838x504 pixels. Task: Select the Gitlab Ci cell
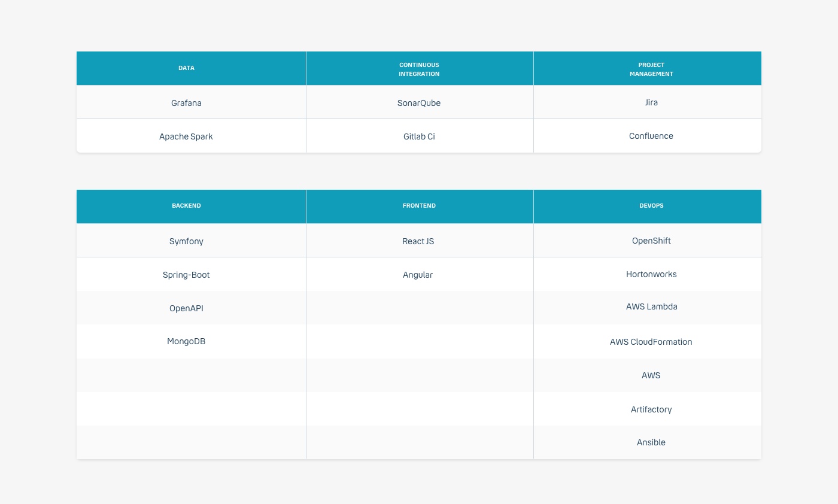click(420, 136)
